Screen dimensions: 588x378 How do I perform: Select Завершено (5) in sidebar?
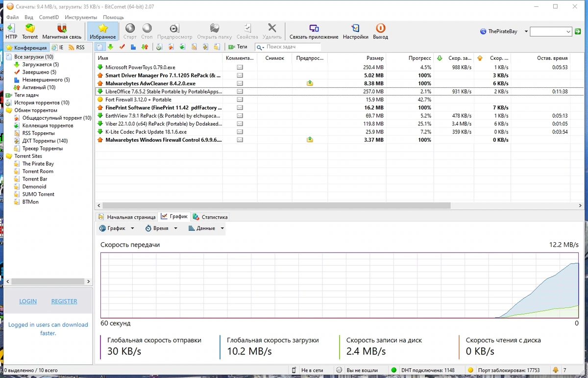pyautogui.click(x=39, y=72)
